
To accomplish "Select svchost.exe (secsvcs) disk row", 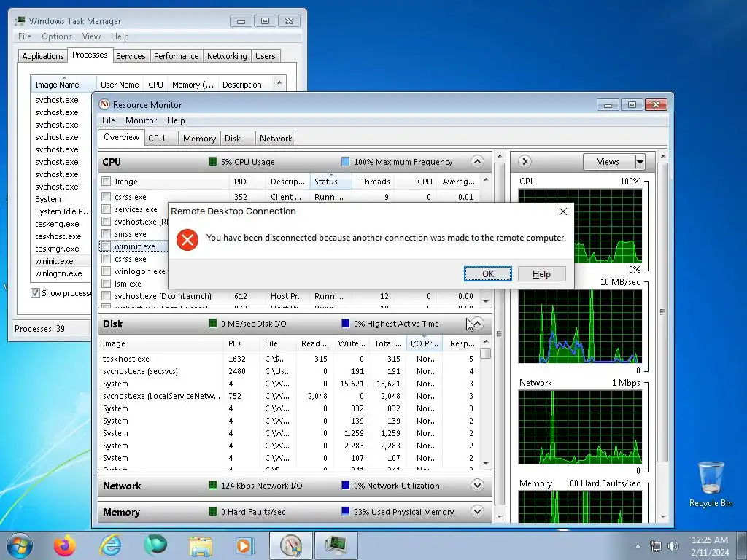I will pos(289,371).
